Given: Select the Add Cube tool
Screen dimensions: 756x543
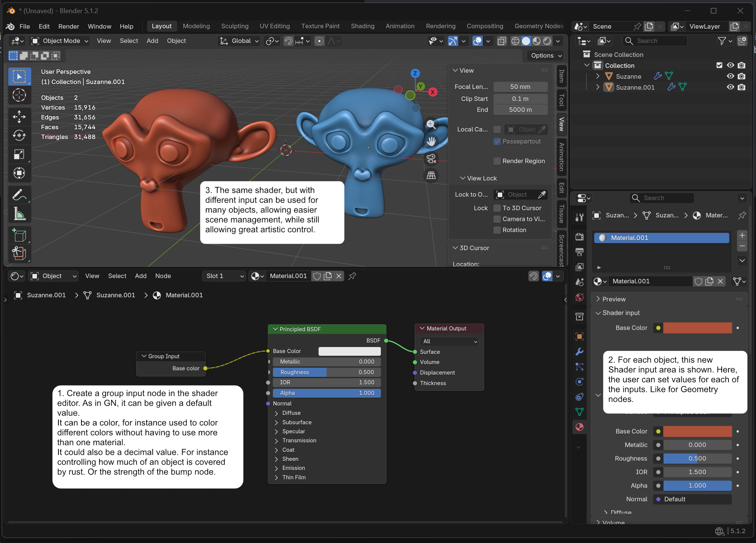Looking at the screenshot, I should pyautogui.click(x=19, y=236).
